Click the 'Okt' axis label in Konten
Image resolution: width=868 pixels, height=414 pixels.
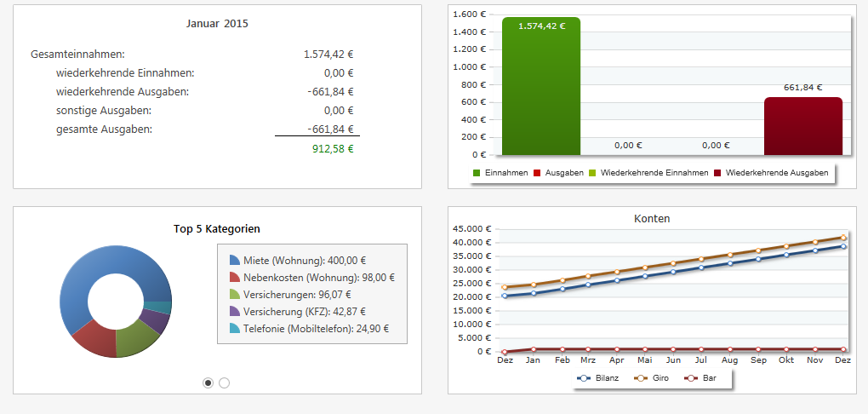[x=786, y=359]
